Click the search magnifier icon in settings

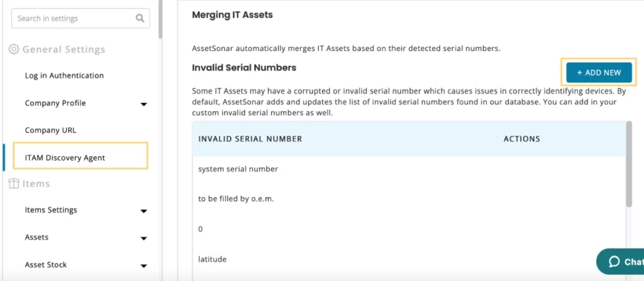pos(140,19)
